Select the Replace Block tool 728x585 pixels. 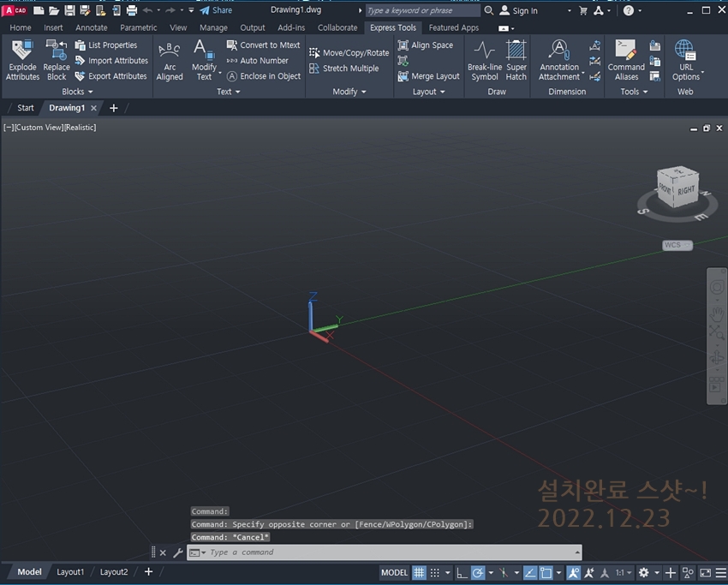(57, 59)
